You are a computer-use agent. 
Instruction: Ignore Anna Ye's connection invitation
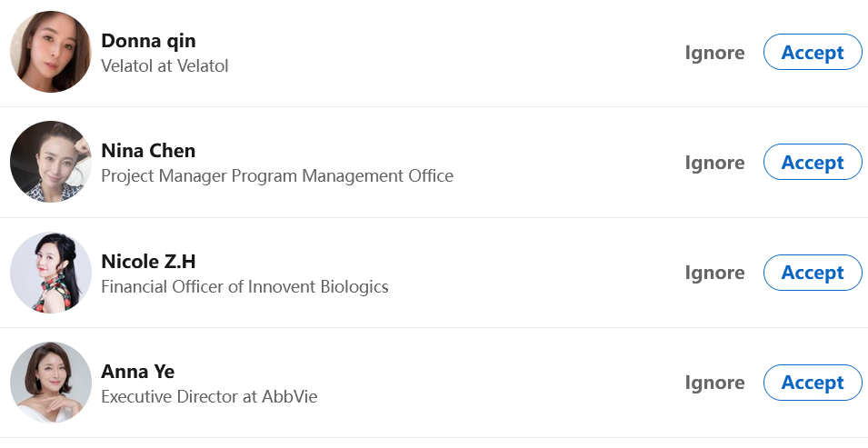pos(714,383)
